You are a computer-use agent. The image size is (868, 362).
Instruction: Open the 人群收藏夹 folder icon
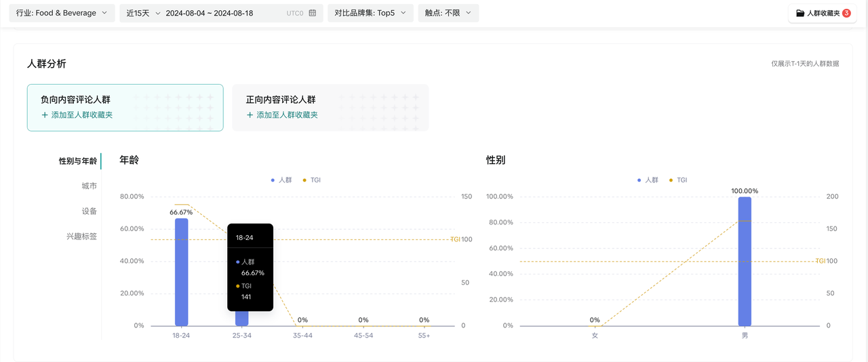(x=800, y=14)
